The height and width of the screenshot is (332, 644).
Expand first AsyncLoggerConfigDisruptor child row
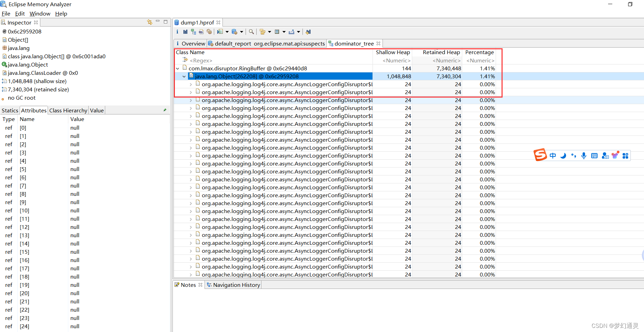click(191, 84)
